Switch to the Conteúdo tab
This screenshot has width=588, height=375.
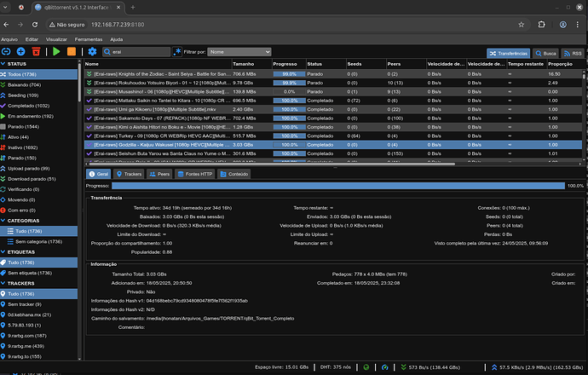pyautogui.click(x=234, y=174)
